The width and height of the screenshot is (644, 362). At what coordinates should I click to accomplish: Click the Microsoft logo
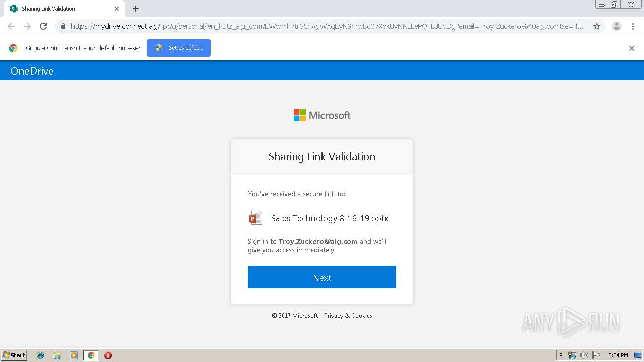322,115
